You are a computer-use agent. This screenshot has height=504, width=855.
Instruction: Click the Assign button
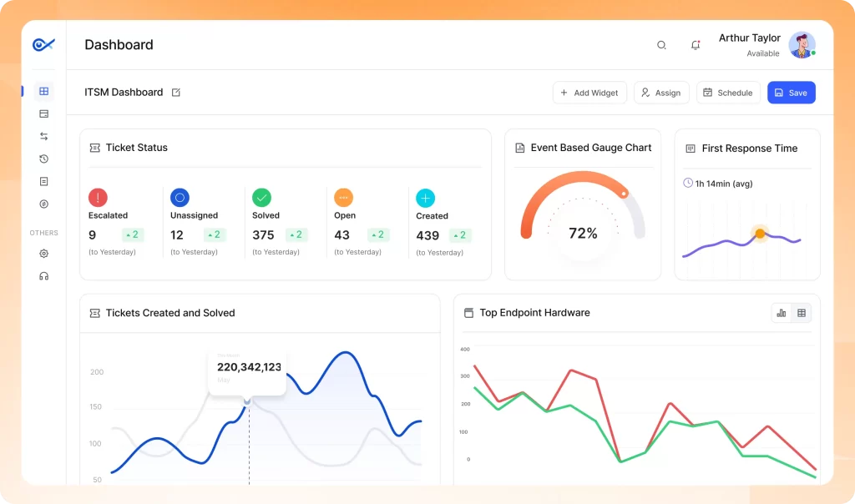tap(661, 93)
